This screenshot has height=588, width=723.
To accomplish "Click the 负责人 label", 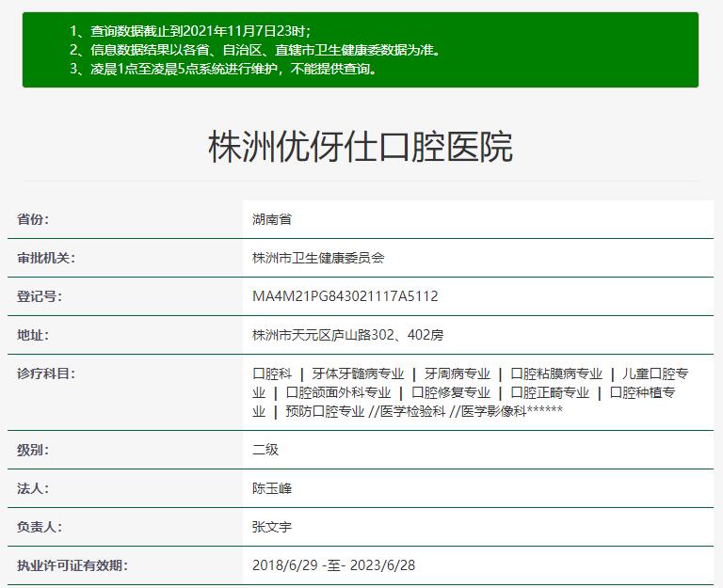I will [x=40, y=527].
